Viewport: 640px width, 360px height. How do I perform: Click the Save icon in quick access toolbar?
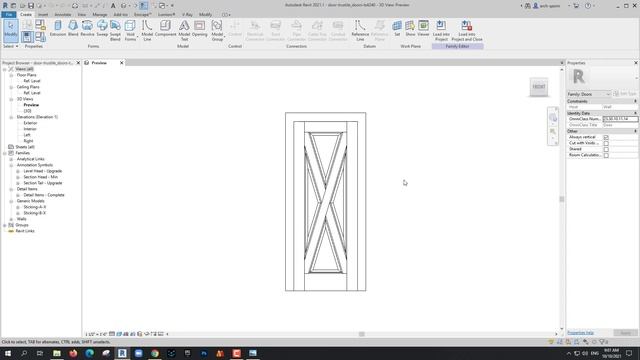31,6
